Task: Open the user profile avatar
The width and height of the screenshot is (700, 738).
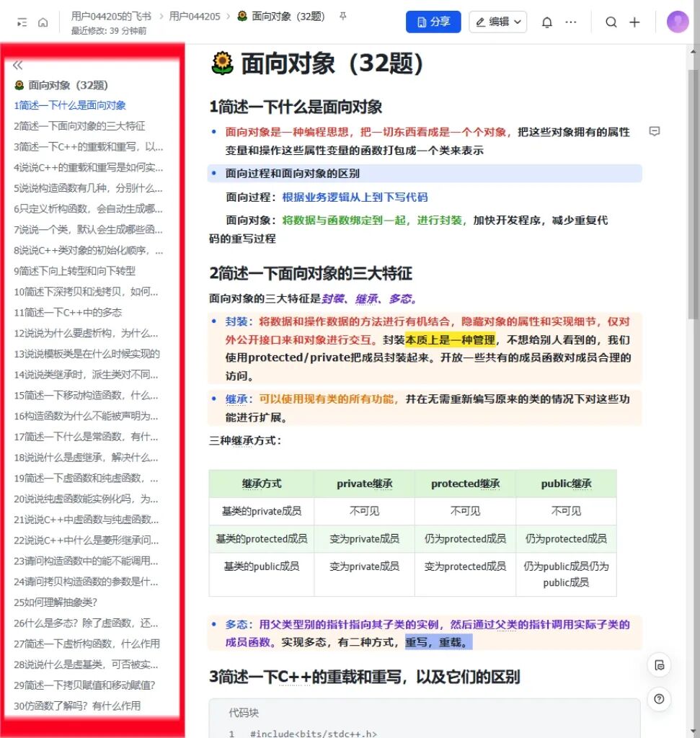Action: 678,22
